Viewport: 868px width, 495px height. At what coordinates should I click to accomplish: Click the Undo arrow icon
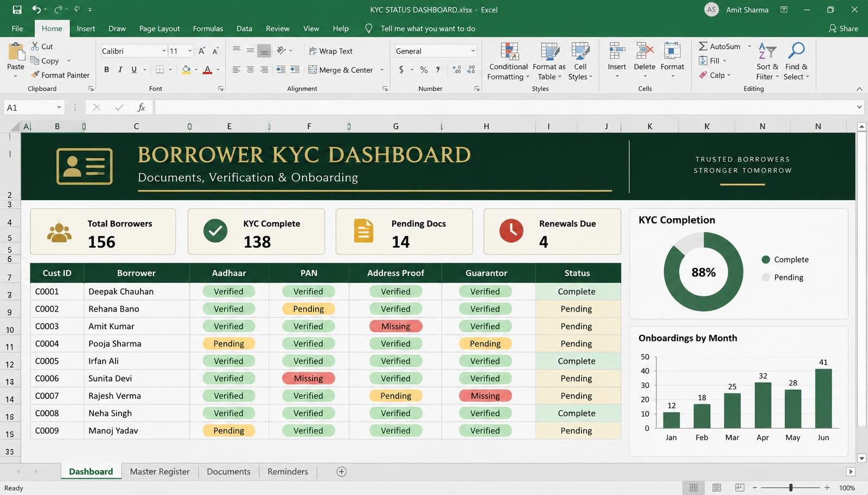point(36,9)
